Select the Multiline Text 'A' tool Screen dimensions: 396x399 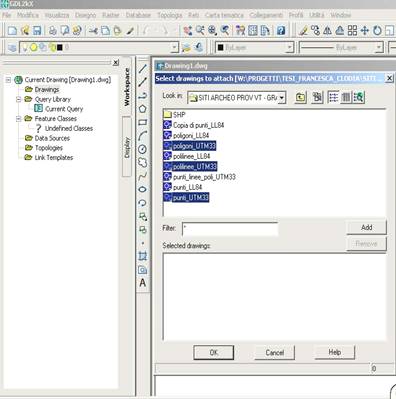pyautogui.click(x=143, y=283)
